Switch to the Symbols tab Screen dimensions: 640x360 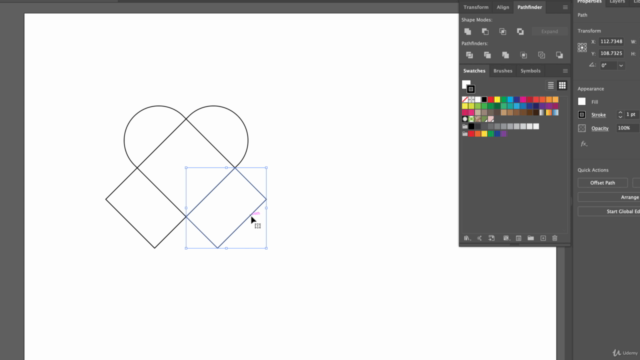point(531,71)
